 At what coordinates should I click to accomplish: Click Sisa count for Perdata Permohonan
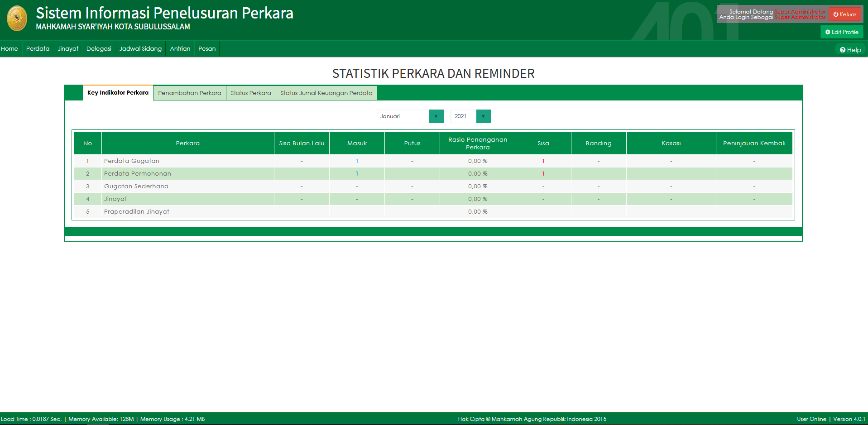[x=543, y=174]
